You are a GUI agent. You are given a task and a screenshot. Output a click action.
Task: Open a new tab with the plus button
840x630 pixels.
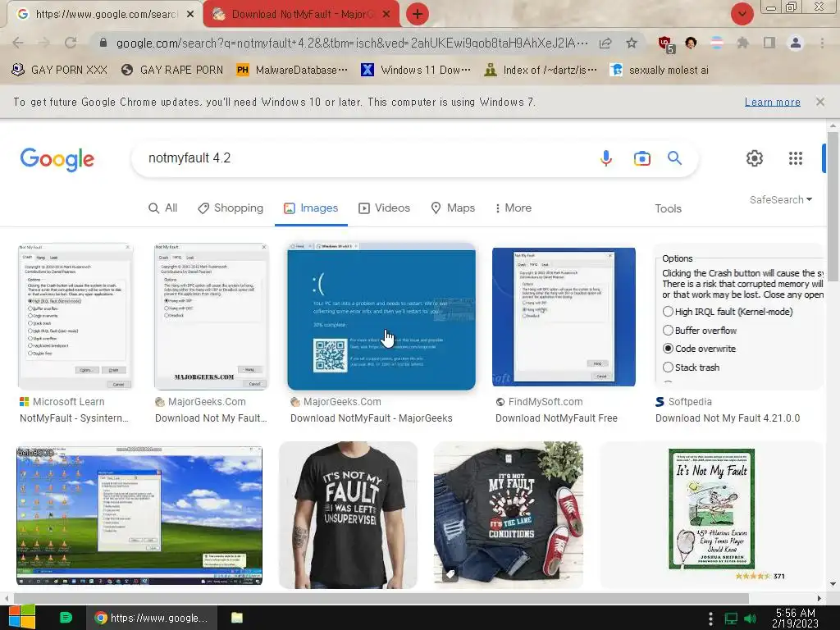(418, 14)
